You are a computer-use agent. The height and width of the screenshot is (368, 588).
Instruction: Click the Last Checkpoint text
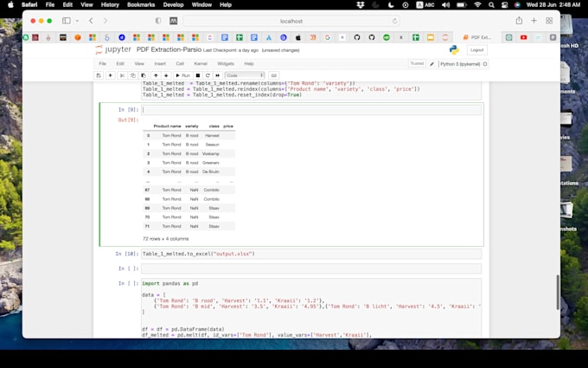(x=231, y=50)
